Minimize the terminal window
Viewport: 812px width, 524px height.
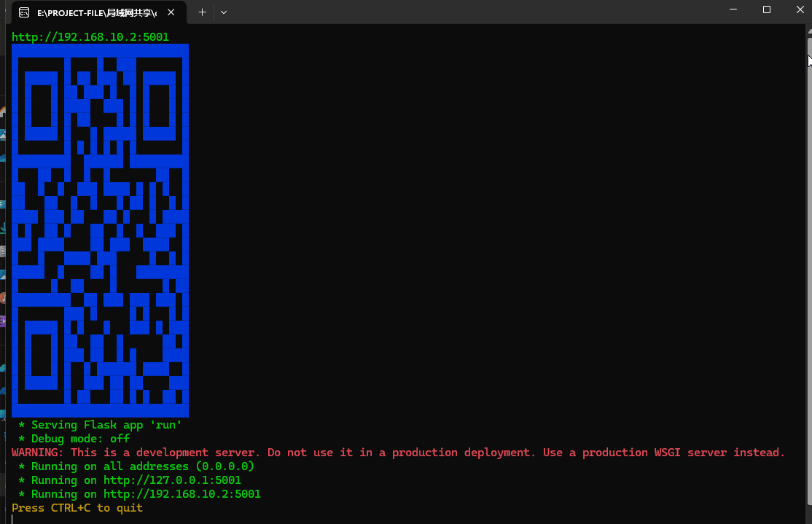[x=733, y=9]
